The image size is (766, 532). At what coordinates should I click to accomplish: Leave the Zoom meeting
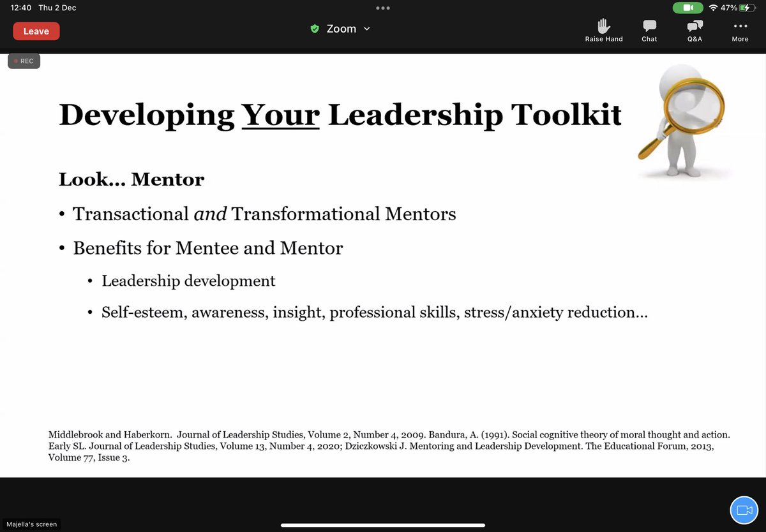[x=36, y=31]
